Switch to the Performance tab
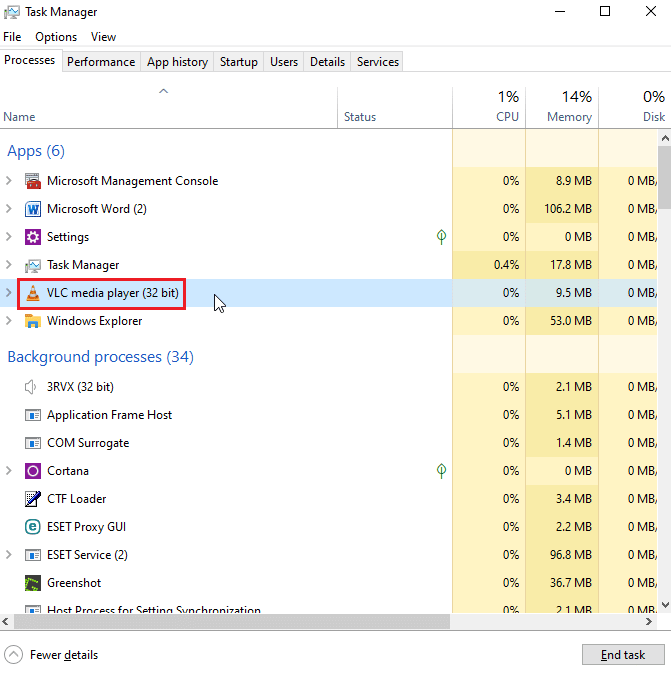The height and width of the screenshot is (676, 671). [101, 62]
